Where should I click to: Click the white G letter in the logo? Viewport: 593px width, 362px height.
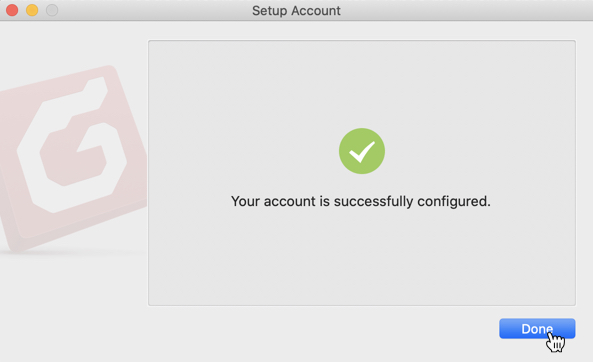point(72,146)
